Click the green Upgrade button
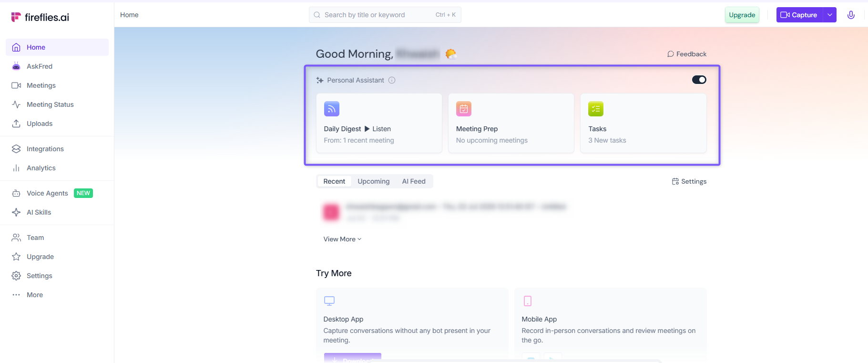The height and width of the screenshot is (363, 868). pos(742,15)
